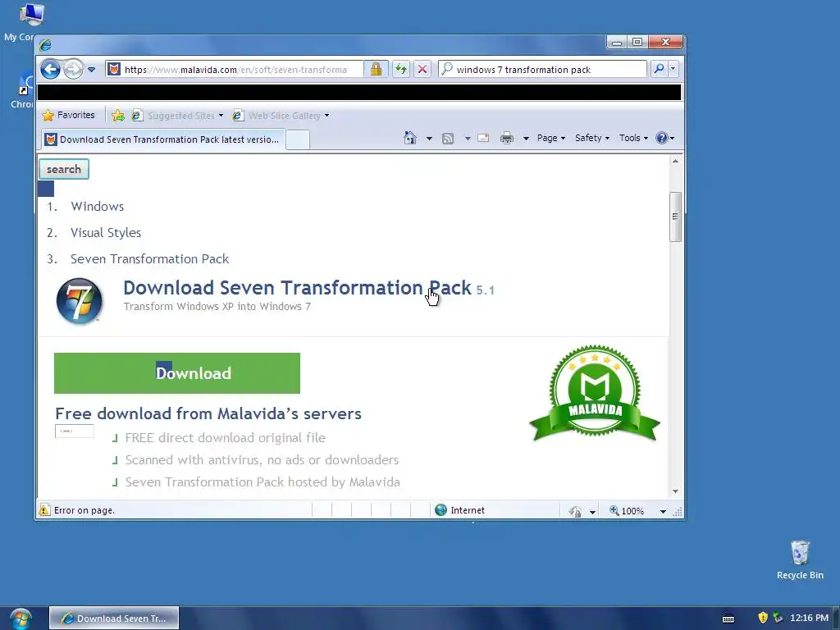Expand the protected mode status dropdown

[592, 512]
